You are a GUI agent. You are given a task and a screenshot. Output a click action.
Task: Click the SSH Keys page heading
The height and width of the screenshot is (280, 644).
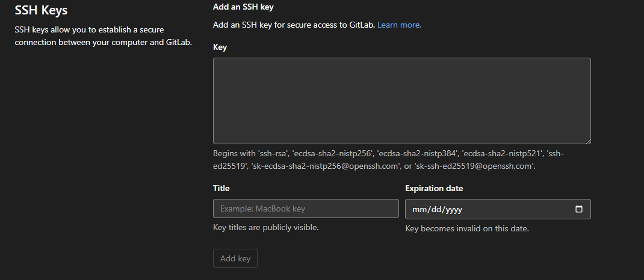pyautogui.click(x=41, y=10)
